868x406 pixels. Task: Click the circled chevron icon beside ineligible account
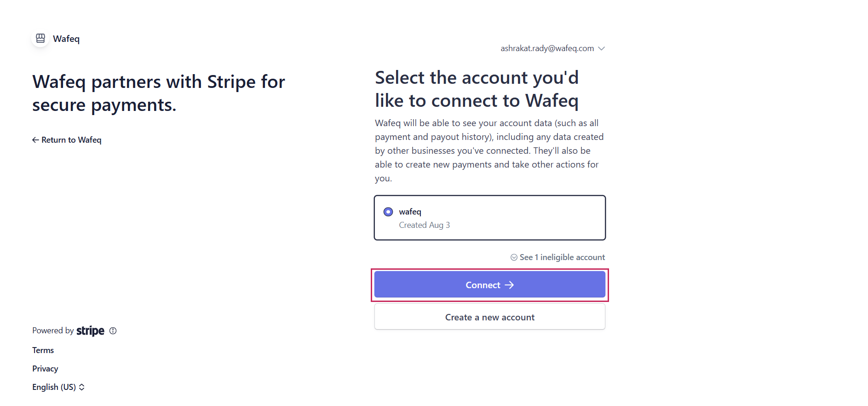coord(514,257)
